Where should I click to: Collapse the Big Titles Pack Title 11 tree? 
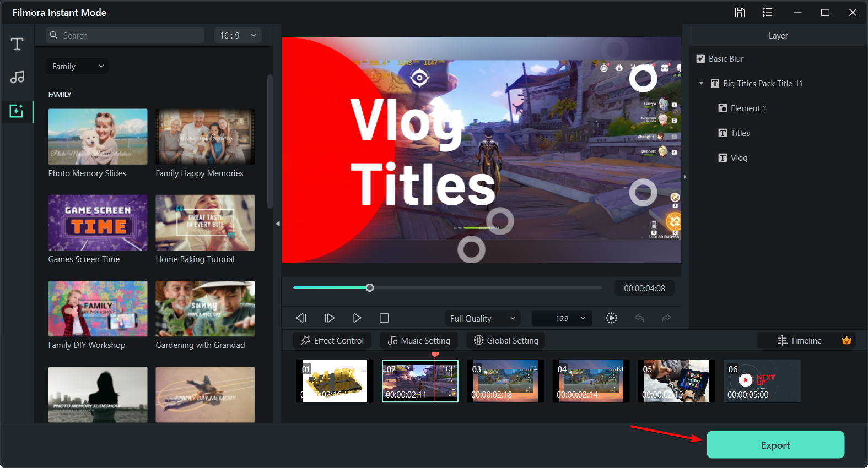[701, 84]
